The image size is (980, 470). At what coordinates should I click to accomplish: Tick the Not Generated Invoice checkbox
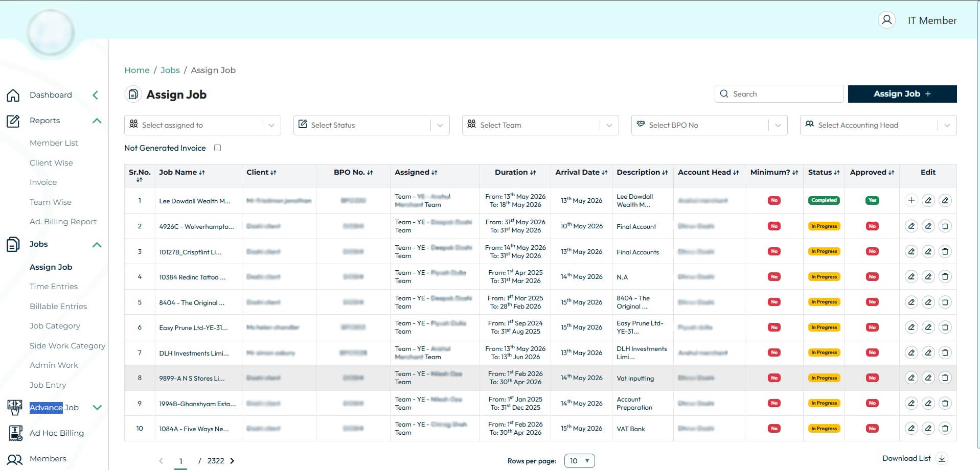tap(218, 148)
